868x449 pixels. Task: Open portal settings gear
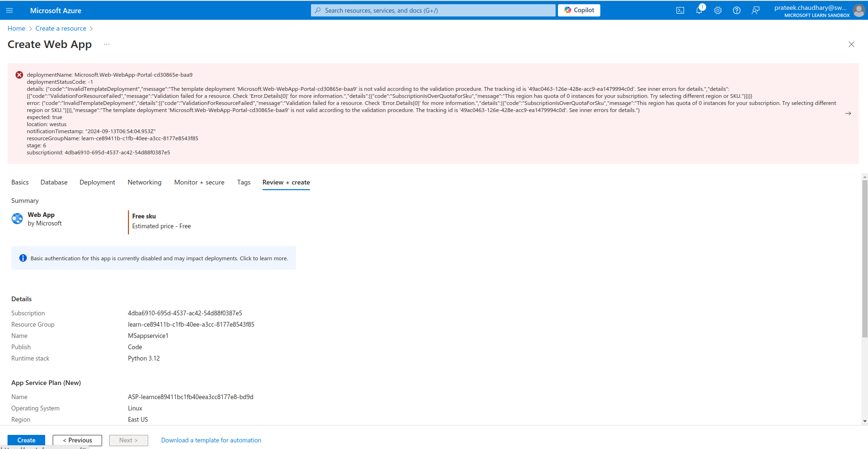718,10
